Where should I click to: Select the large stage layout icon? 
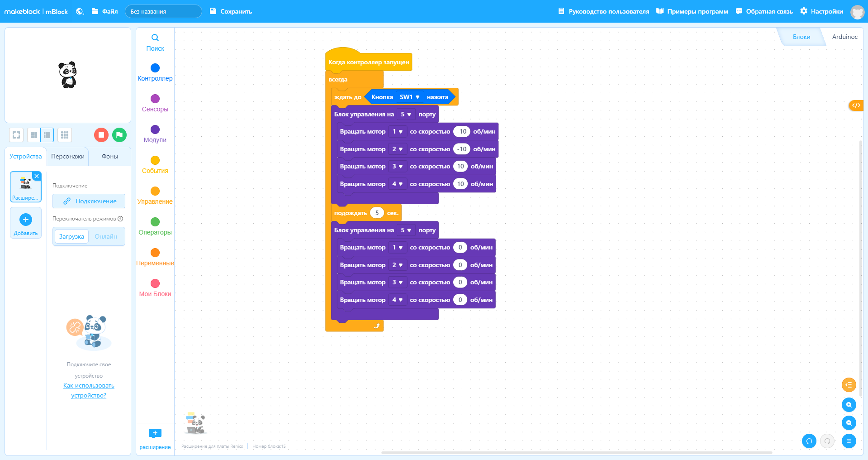(x=47, y=135)
